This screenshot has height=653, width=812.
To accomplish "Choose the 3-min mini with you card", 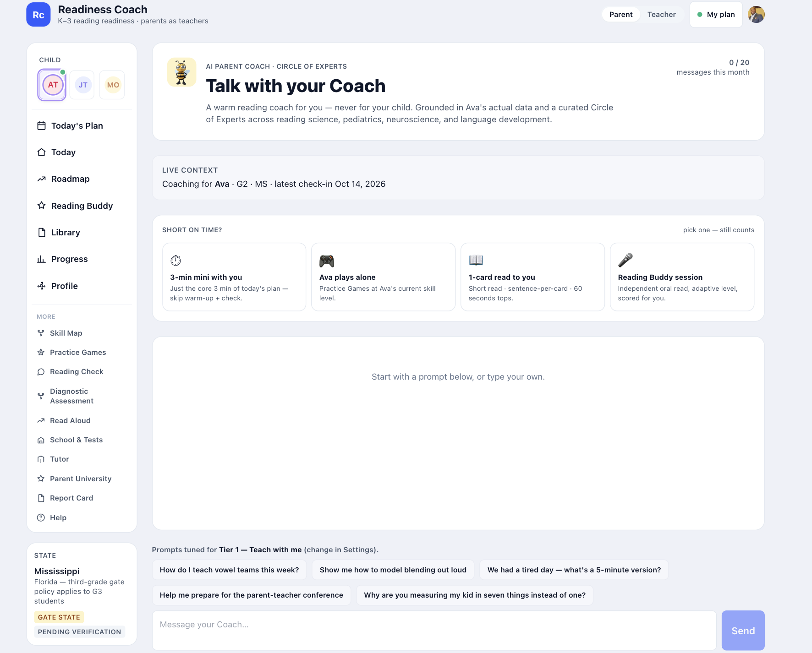I will (x=234, y=277).
